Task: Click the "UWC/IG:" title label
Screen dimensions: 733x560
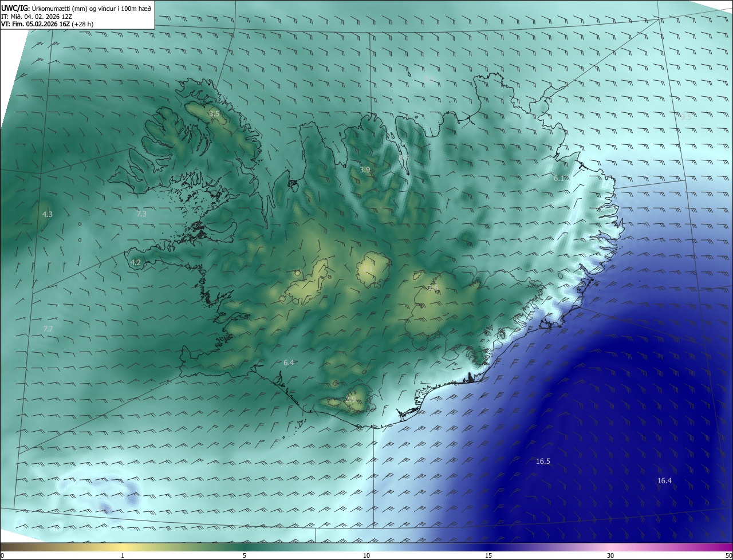Action: click(15, 8)
